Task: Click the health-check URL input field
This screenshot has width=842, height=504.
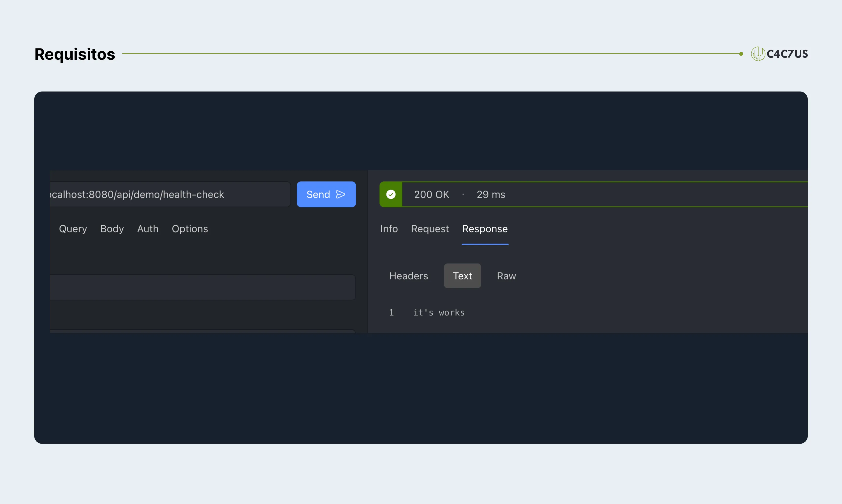Action: pos(170,194)
